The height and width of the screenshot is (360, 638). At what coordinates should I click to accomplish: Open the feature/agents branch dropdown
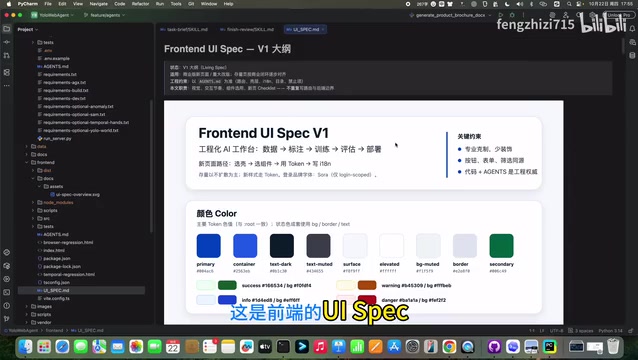(105, 15)
